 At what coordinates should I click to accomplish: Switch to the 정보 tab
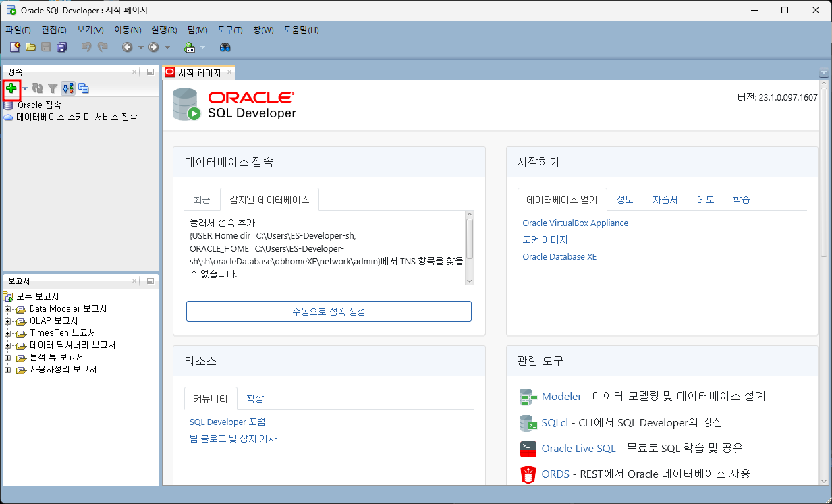click(625, 200)
